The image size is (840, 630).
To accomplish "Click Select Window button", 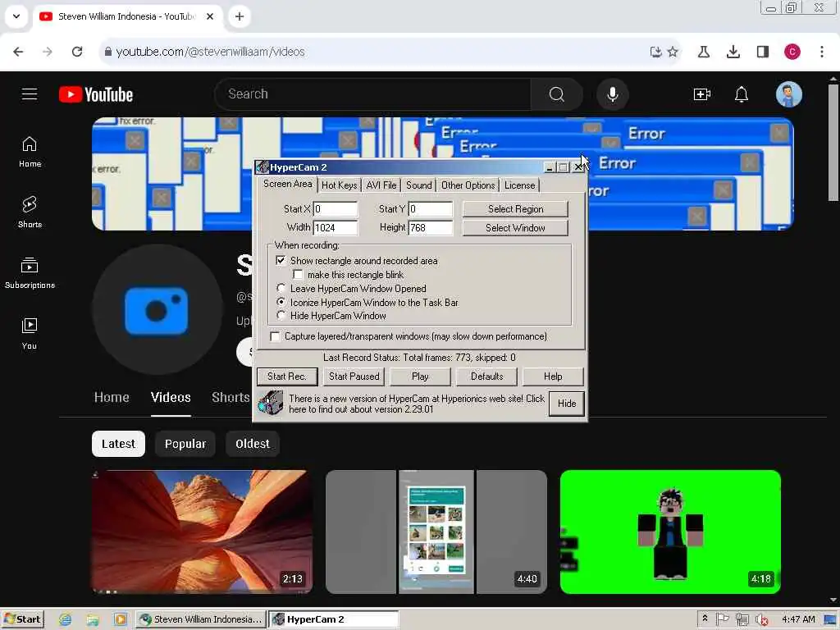I will click(x=515, y=228).
